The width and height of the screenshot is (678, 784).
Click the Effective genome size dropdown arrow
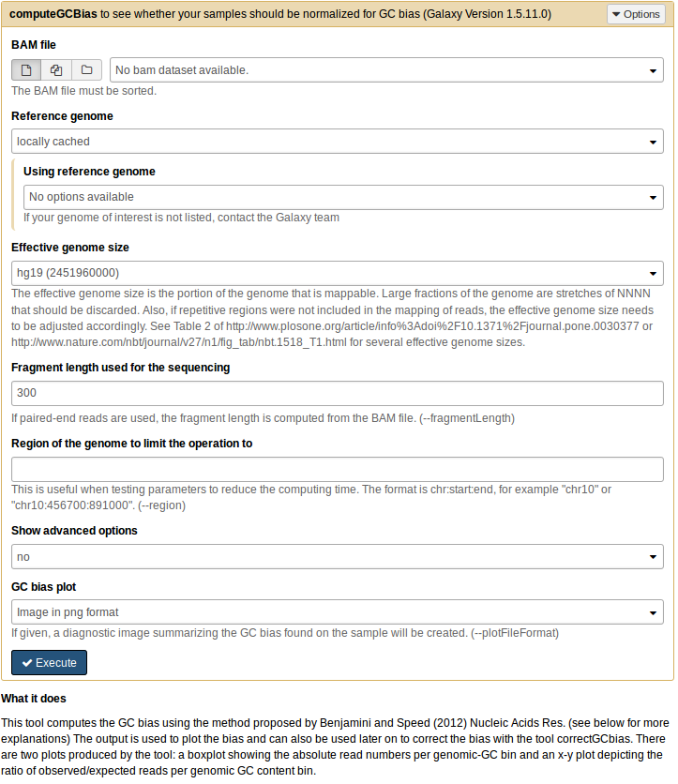click(653, 274)
